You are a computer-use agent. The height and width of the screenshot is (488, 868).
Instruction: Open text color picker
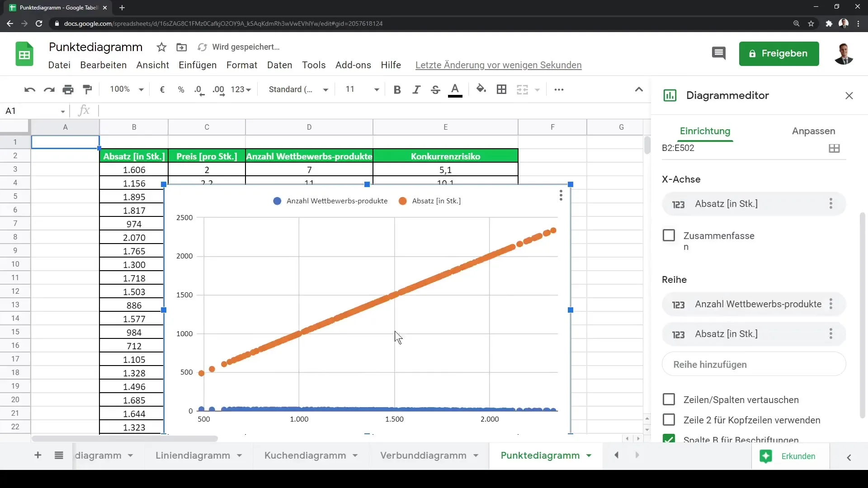pyautogui.click(x=455, y=90)
